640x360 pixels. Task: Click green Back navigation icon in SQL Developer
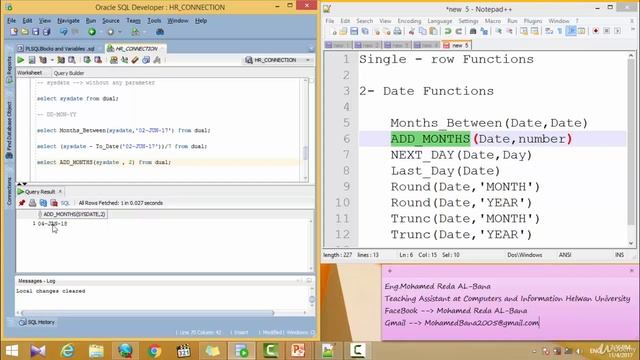tap(92, 31)
